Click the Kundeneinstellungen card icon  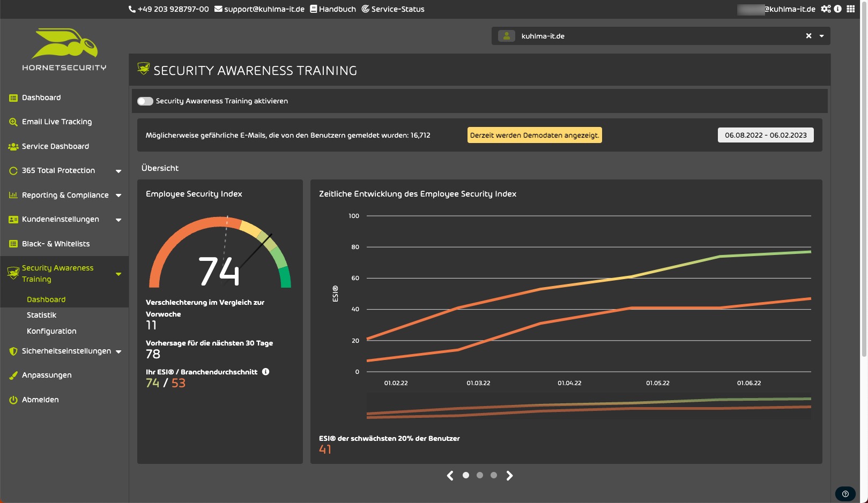tap(13, 220)
